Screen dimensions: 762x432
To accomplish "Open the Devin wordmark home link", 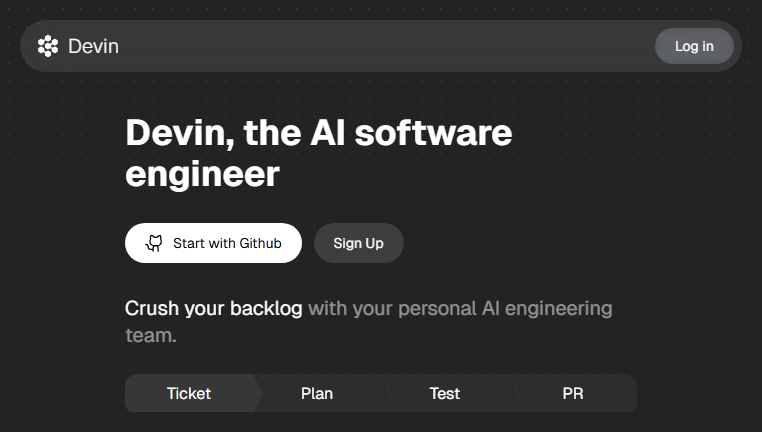I will 93,46.
